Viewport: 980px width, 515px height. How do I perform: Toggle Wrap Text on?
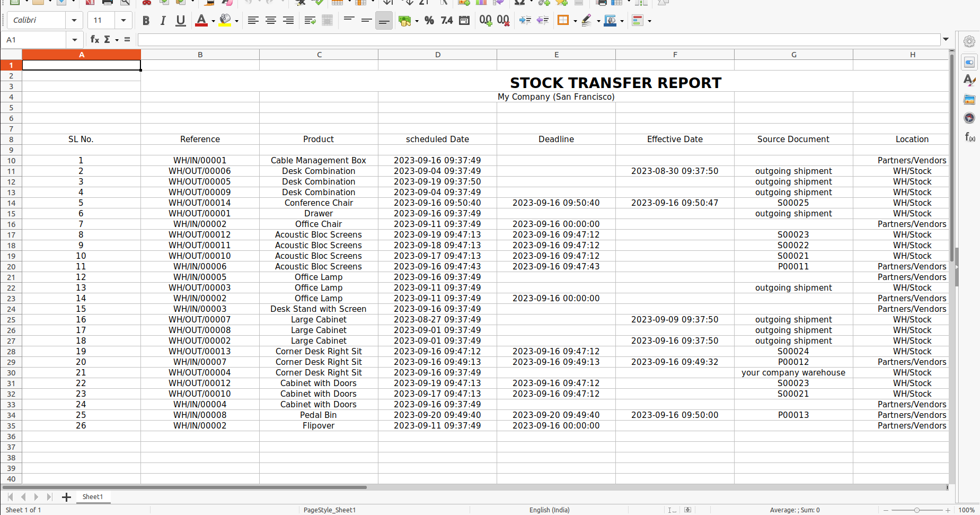click(310, 21)
